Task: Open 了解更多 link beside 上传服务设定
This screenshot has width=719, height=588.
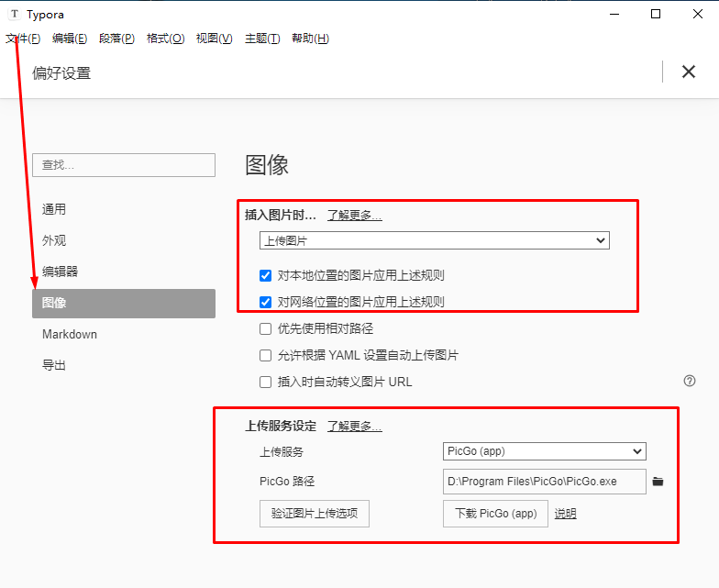Action: point(354,426)
